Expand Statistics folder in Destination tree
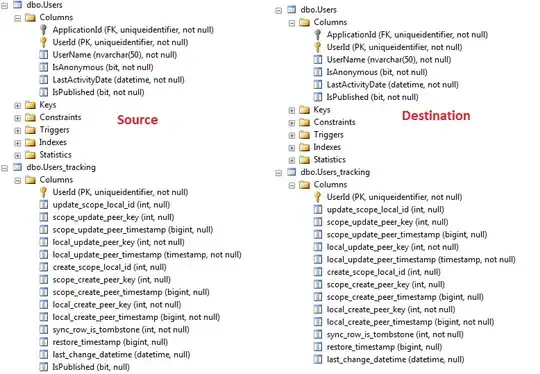 point(291,160)
